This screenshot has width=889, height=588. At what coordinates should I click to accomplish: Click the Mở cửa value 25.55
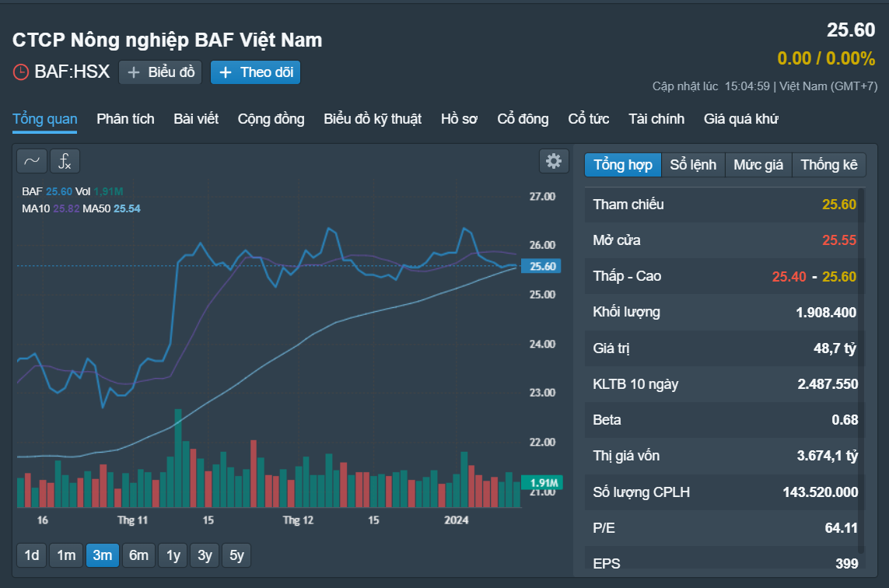point(839,240)
